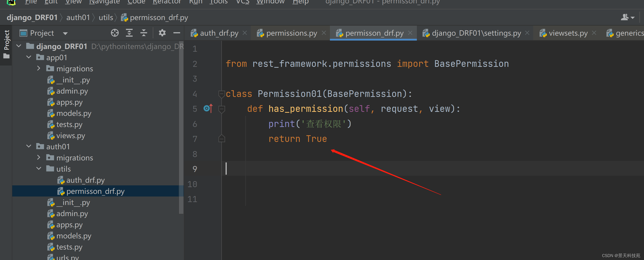Open the Refactor menu
This screenshot has width=644, height=260.
click(167, 2)
